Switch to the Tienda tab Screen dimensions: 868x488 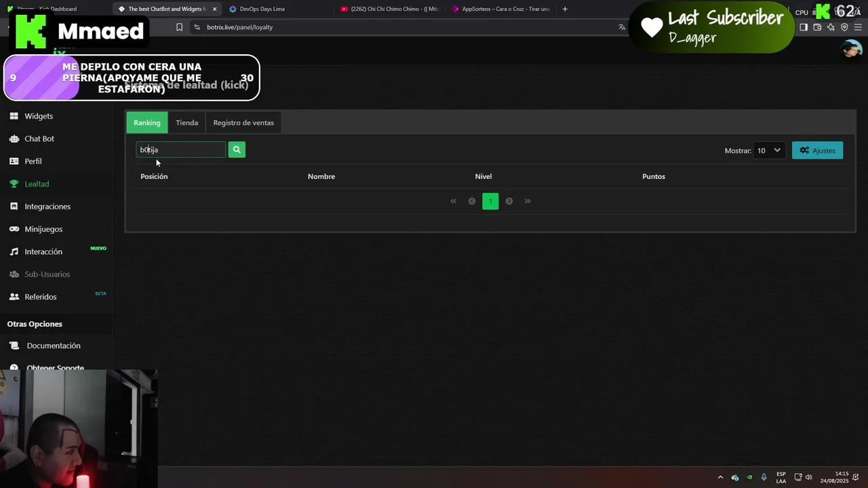tap(186, 123)
